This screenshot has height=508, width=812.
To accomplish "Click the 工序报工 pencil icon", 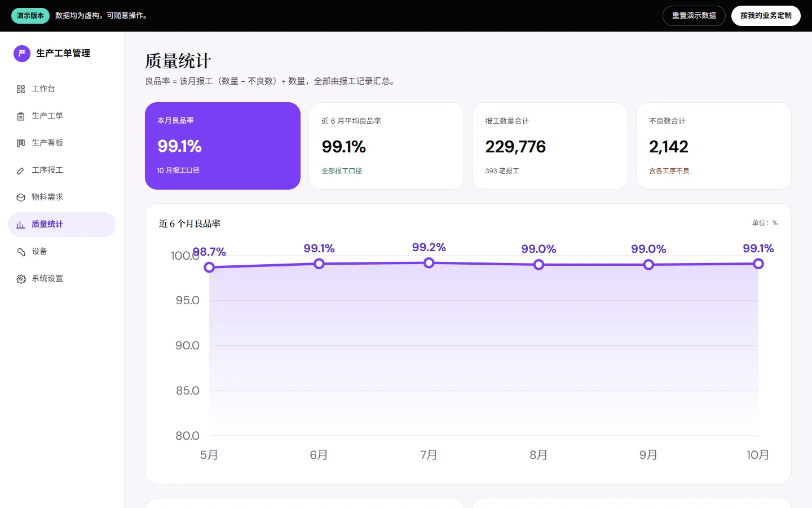I will (x=21, y=170).
